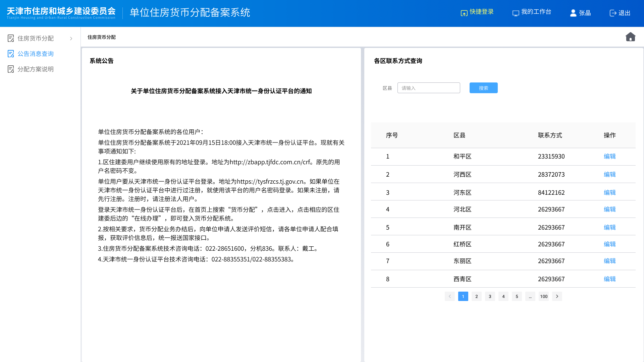Click the 天津市住房和城乡建设委员会 logo

pyautogui.click(x=61, y=13)
